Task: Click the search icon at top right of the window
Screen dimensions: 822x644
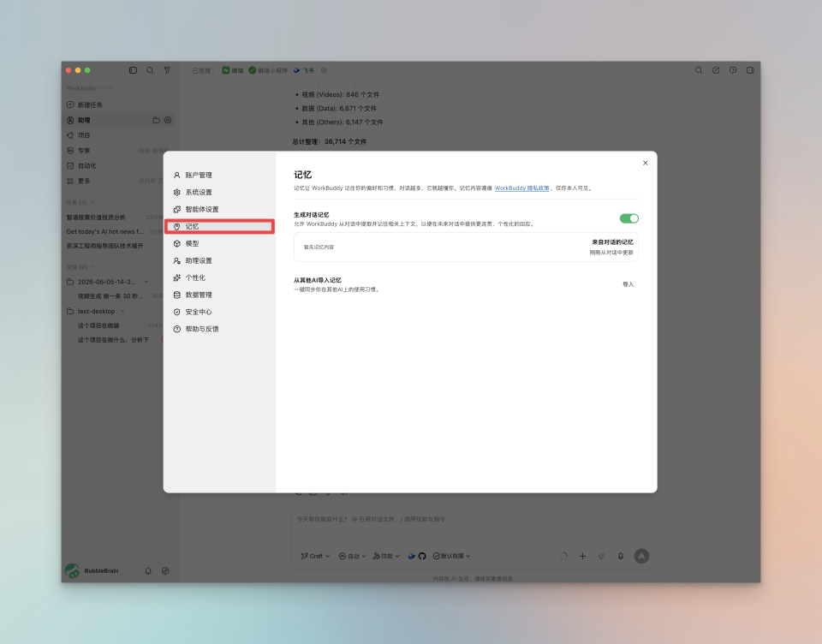Action: 699,70
